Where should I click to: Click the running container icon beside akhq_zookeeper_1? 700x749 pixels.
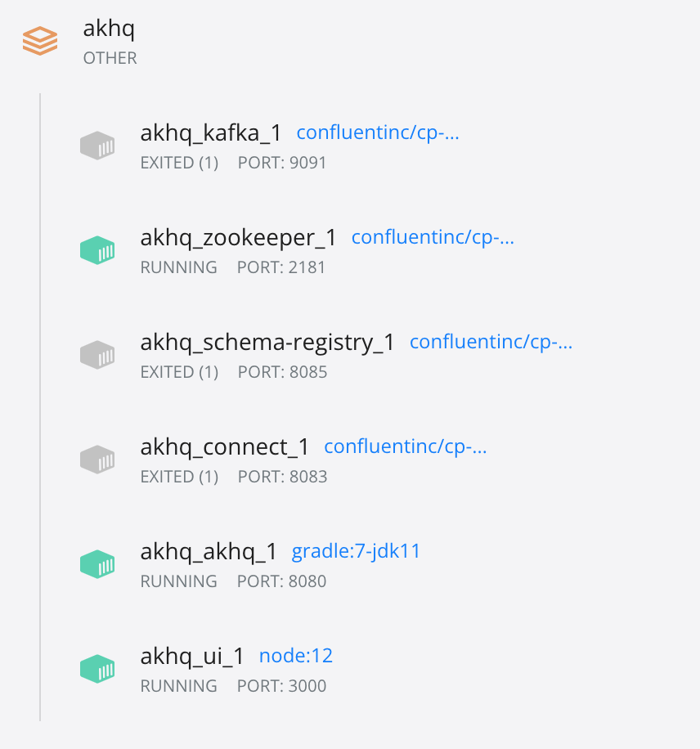coord(97,249)
